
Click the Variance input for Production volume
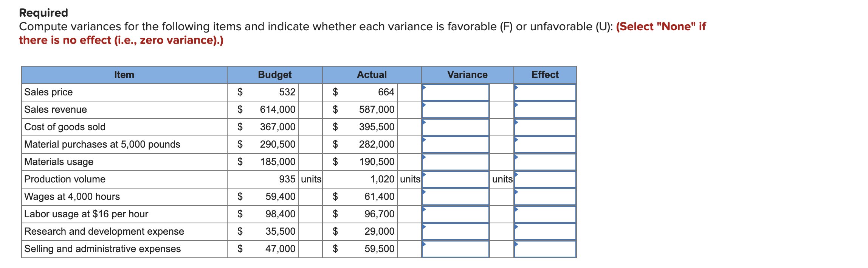[x=456, y=179]
